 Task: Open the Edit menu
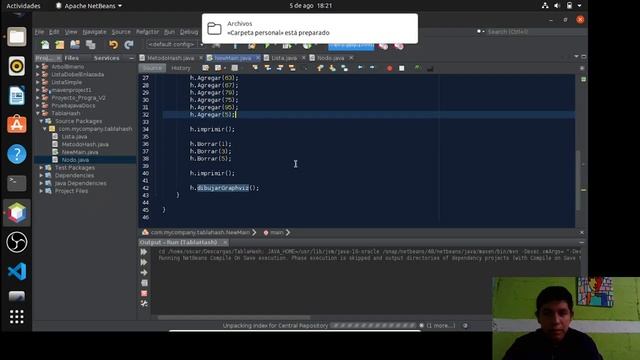[x=54, y=31]
